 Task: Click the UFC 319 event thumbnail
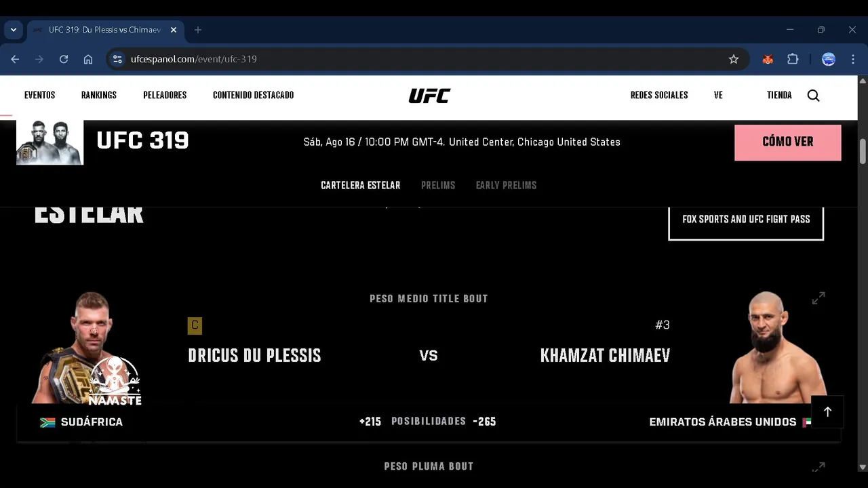pyautogui.click(x=50, y=142)
